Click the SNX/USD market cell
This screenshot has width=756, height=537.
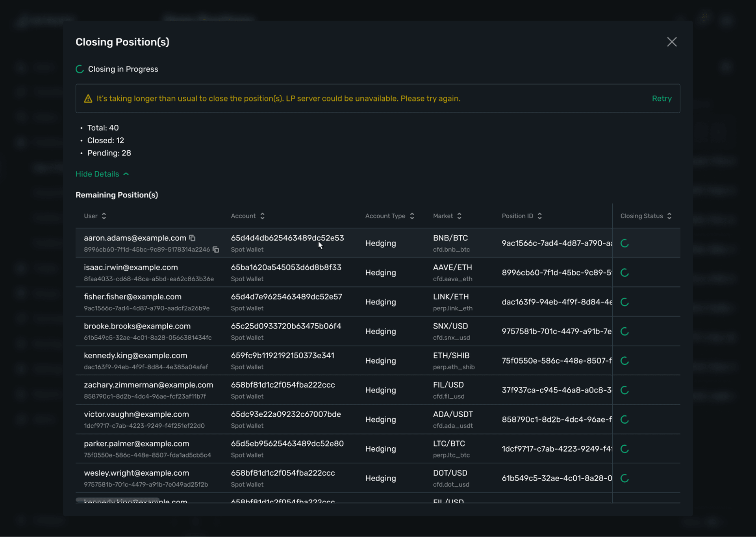click(452, 331)
